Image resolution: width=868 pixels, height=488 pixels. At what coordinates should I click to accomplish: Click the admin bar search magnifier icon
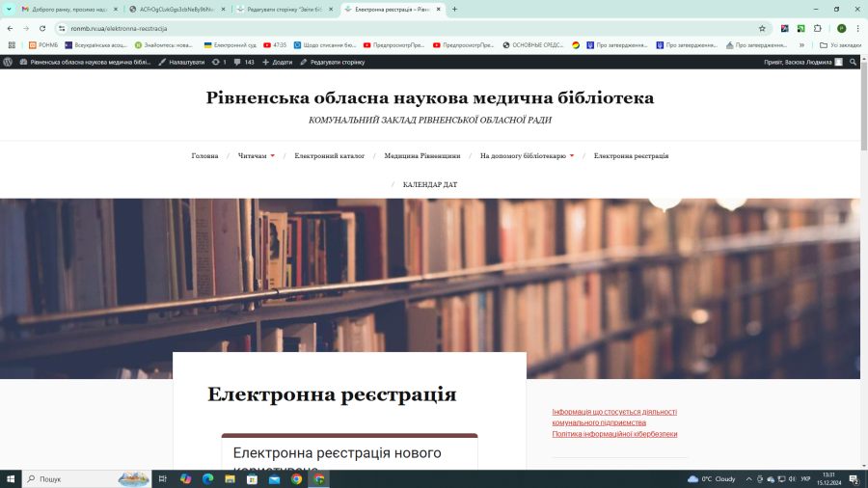point(854,62)
